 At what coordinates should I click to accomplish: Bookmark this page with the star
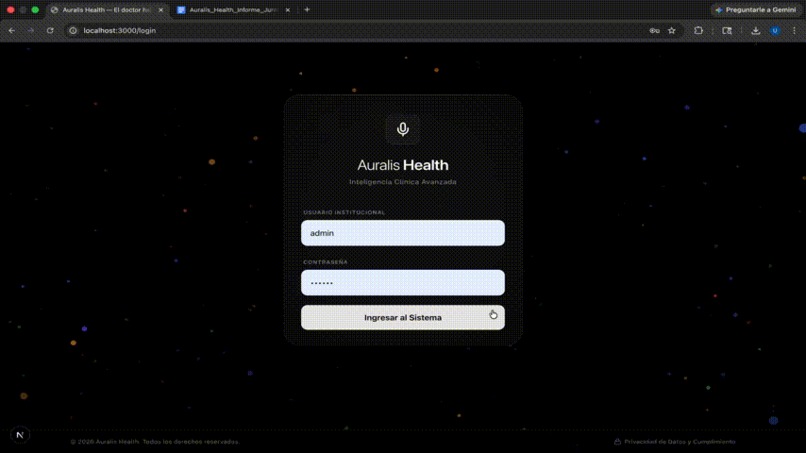(x=672, y=30)
